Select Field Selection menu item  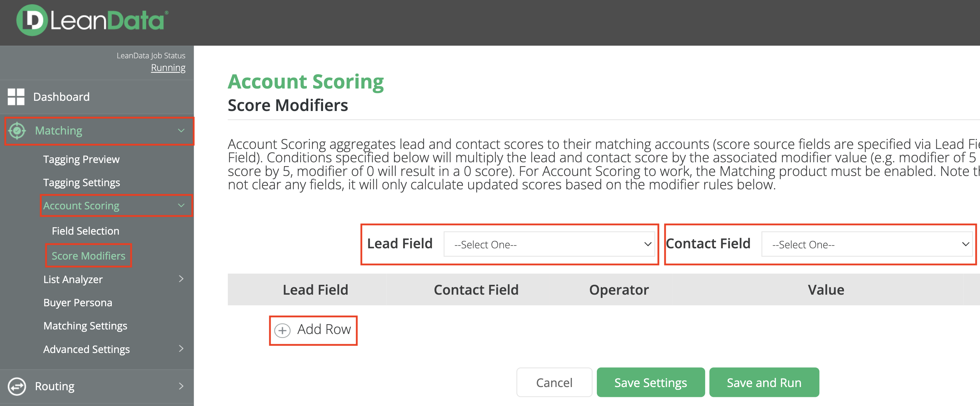pos(86,231)
